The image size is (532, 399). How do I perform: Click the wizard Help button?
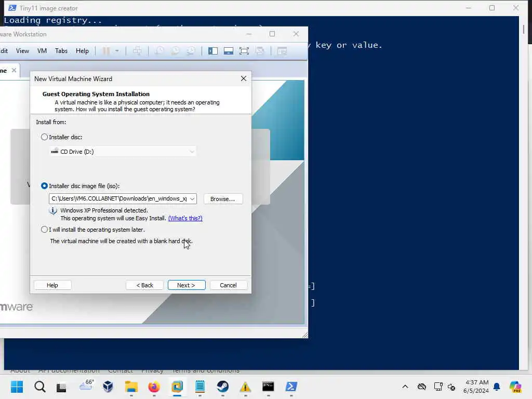[x=52, y=285]
